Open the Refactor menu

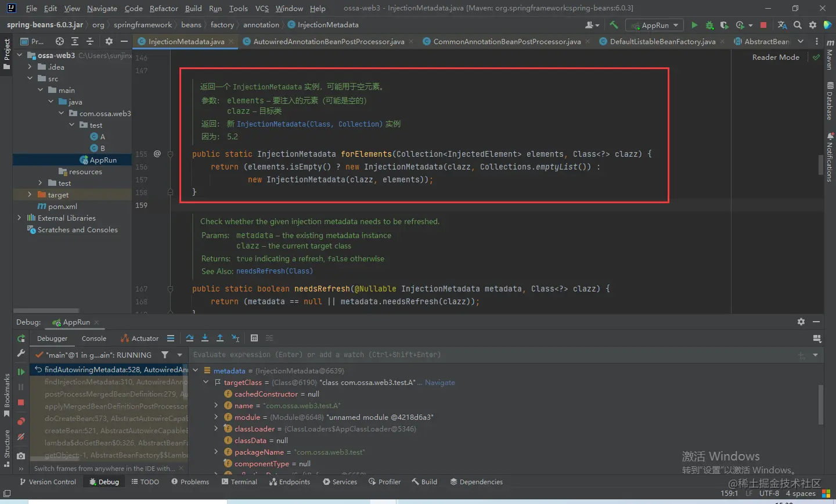164,8
